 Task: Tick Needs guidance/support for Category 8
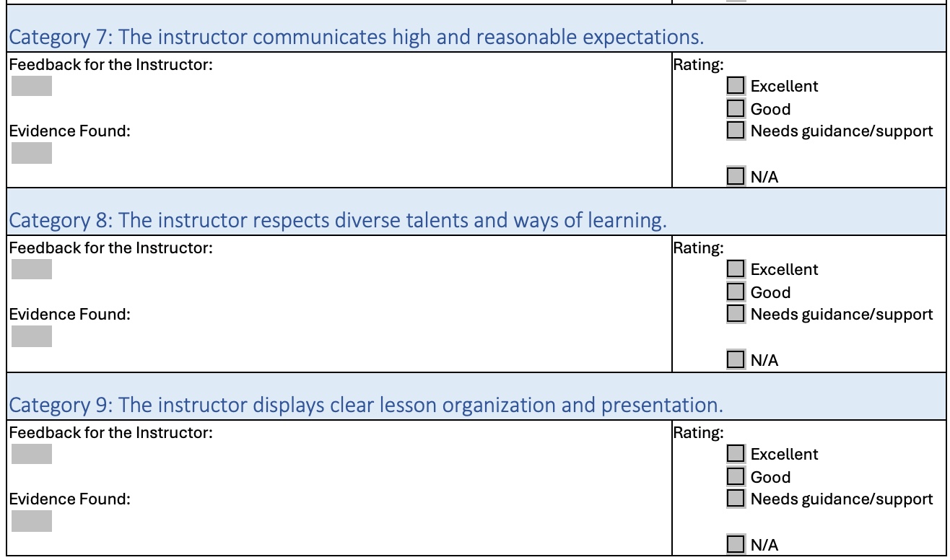point(736,314)
